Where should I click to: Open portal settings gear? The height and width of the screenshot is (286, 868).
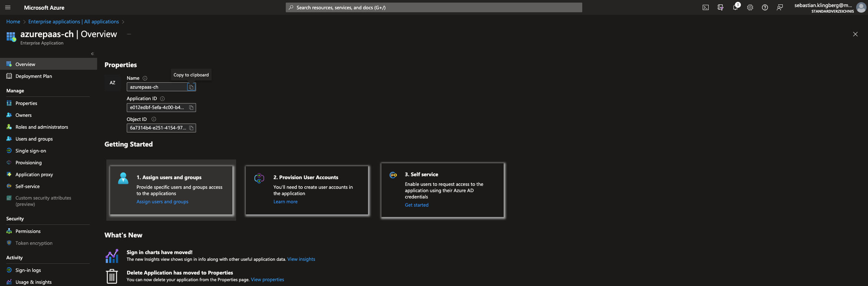tap(750, 7)
